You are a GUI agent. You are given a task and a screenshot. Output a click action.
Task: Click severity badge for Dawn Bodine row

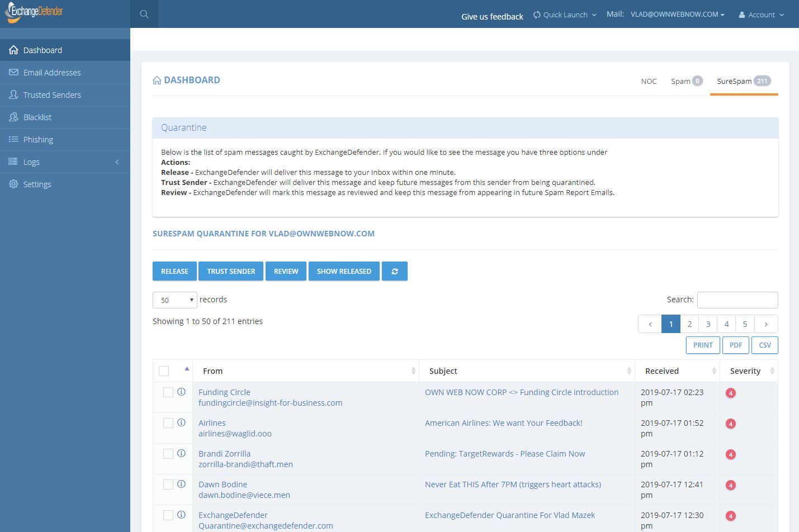click(730, 485)
